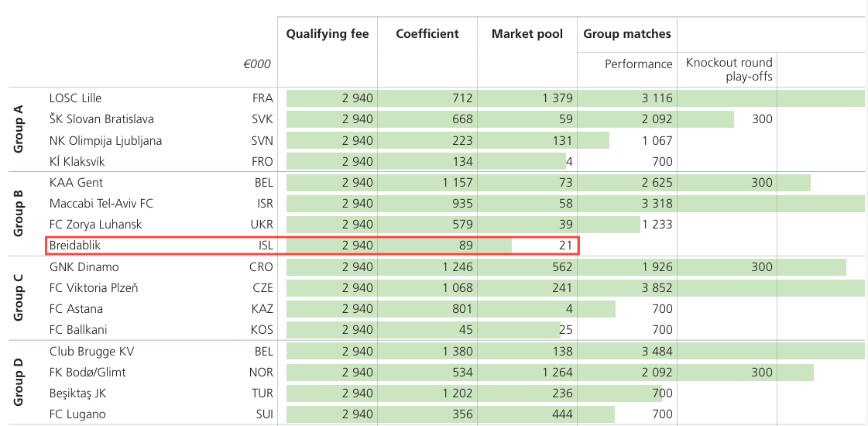
Task: Click the GNK Dinamo club name
Action: (x=84, y=267)
